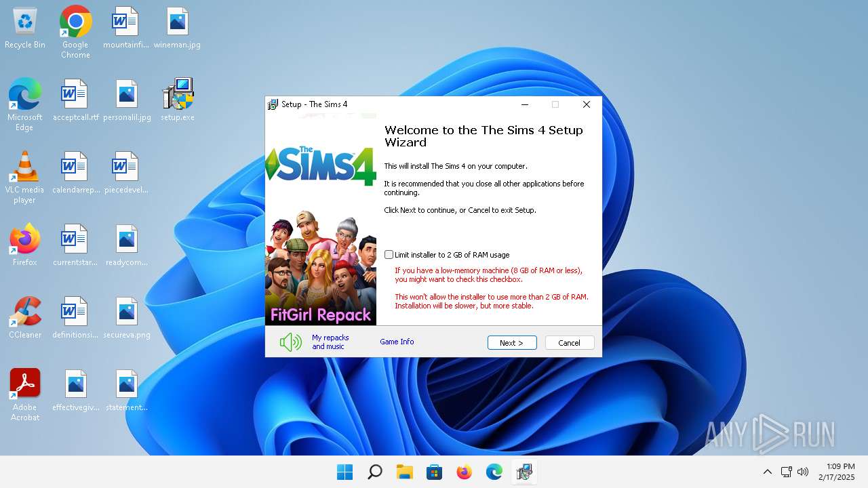Screen dimensions: 868x488
Task: Select the definitionsi... Word document
Action: (x=75, y=319)
